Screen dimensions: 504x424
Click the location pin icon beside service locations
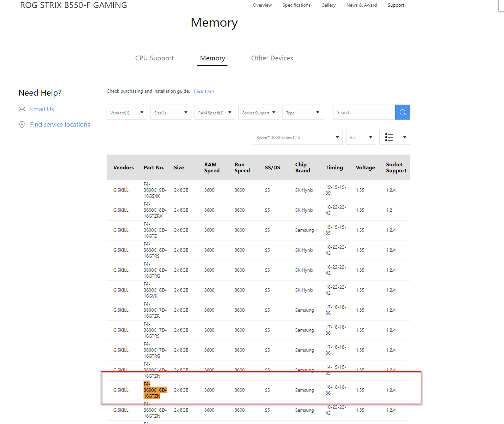click(22, 124)
